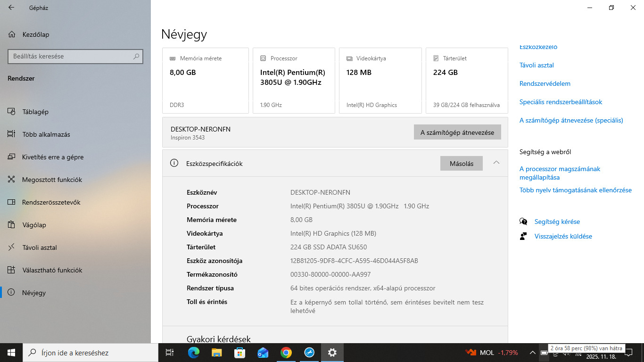Screen dimensions: 644x362
Task: Open Kezdőlap home page
Action: (x=75, y=34)
